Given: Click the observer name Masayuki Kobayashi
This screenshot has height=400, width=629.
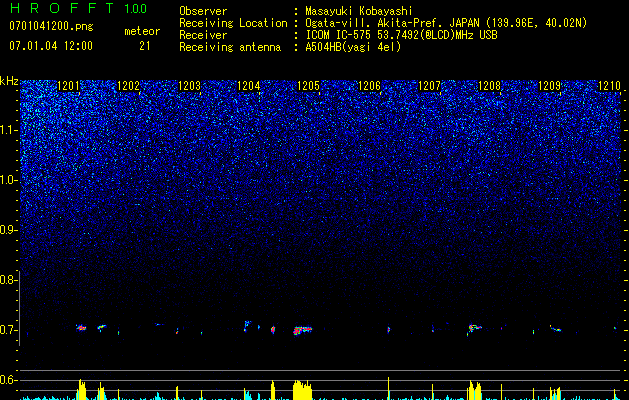Looking at the screenshot, I should [359, 11].
